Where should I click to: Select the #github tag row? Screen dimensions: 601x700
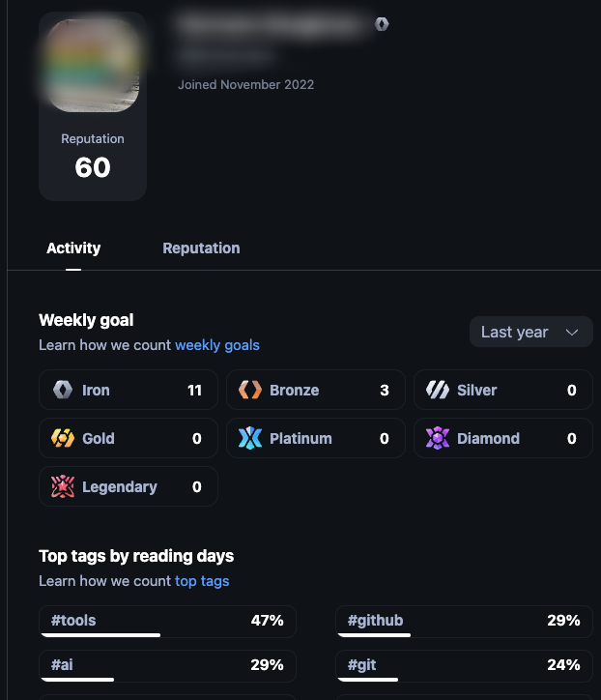(464, 622)
